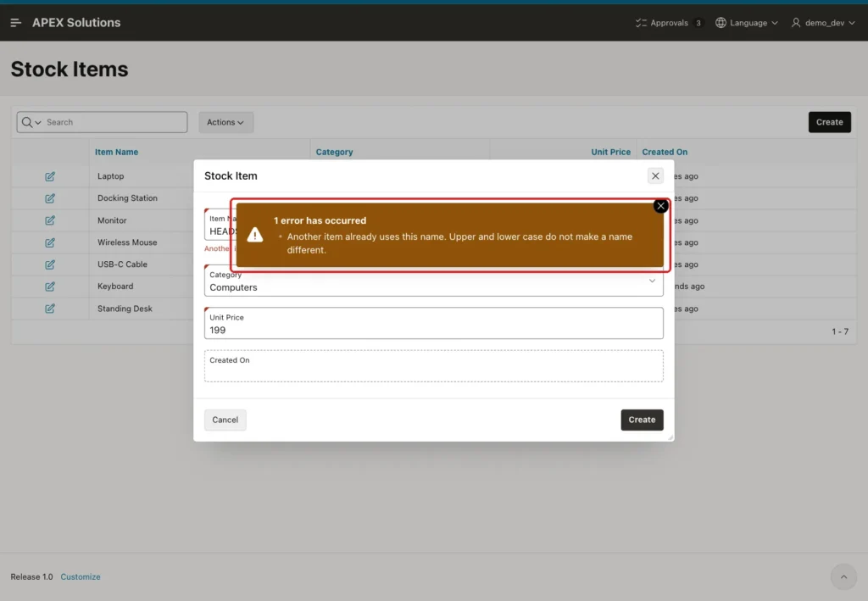
Task: Click the Monitor item name
Action: (x=112, y=220)
